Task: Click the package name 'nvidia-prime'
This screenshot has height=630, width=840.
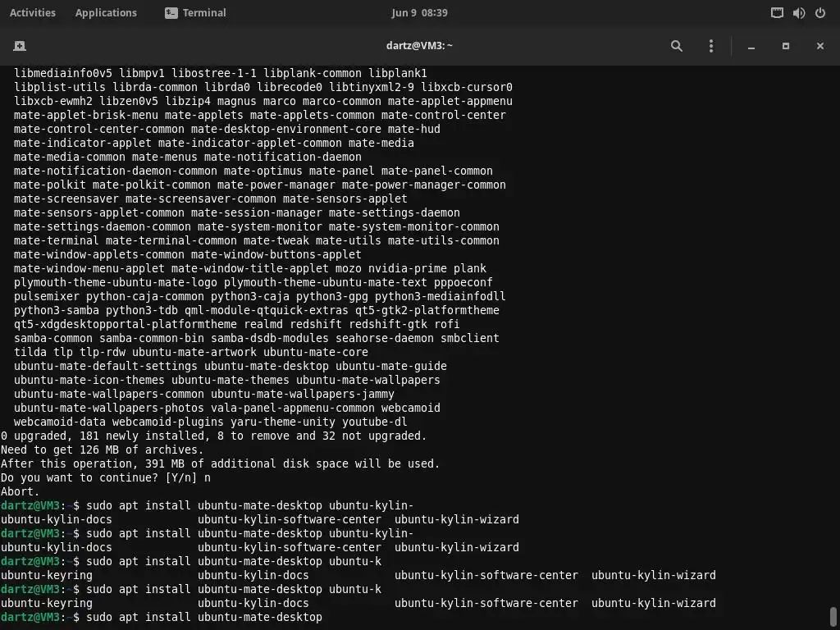Action: (x=408, y=269)
